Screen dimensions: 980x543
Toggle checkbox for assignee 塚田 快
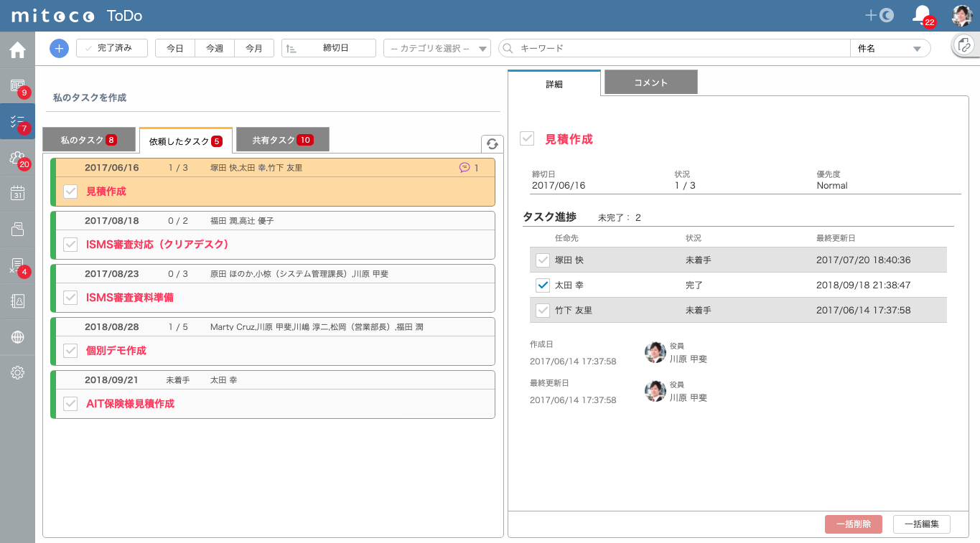(x=543, y=260)
